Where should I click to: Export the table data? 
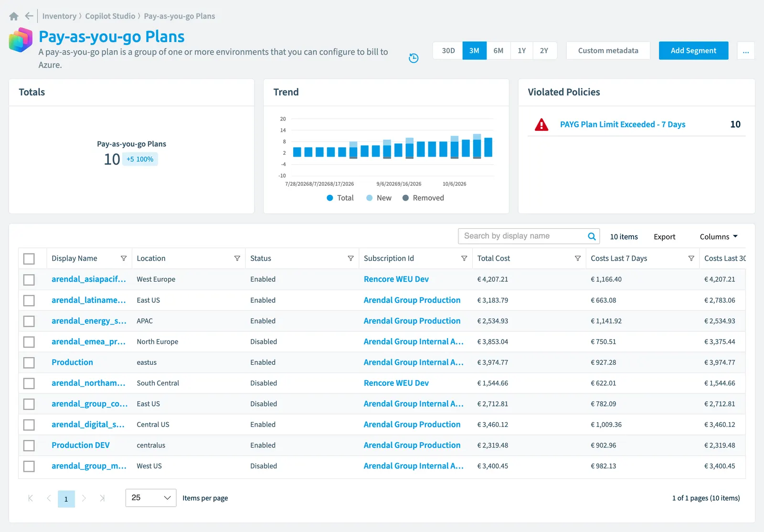(x=664, y=237)
